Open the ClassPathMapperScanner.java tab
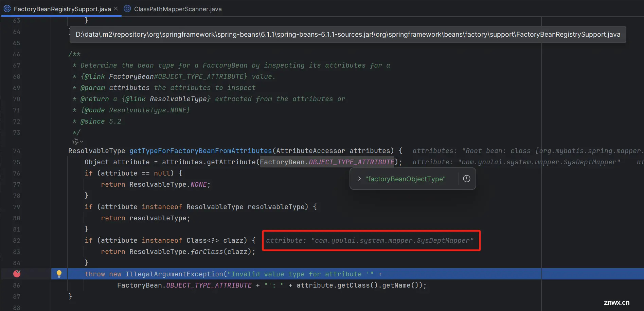Viewport: 644px width, 311px height. (178, 9)
